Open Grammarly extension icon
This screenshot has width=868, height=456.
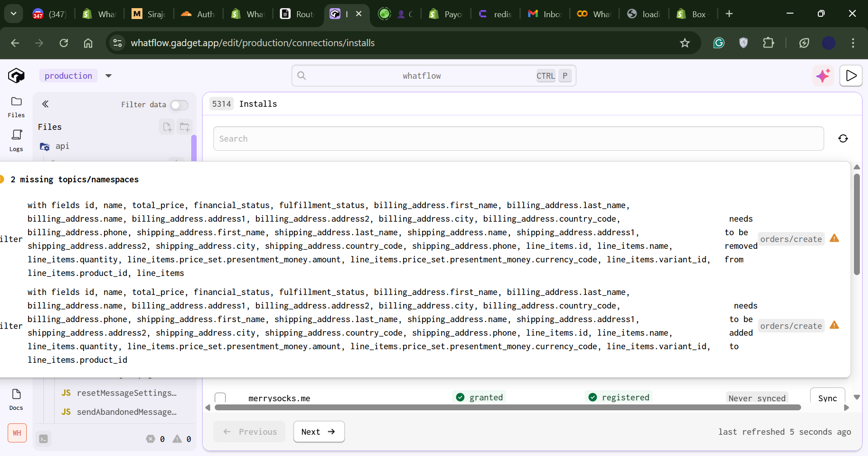[x=719, y=43]
